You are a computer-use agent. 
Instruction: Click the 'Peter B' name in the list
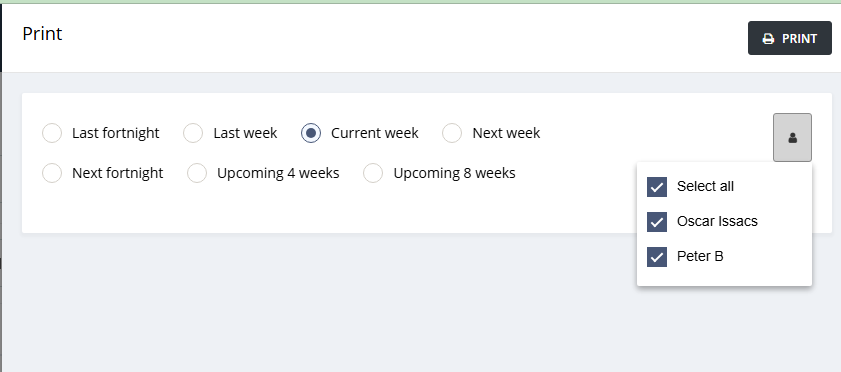point(700,256)
